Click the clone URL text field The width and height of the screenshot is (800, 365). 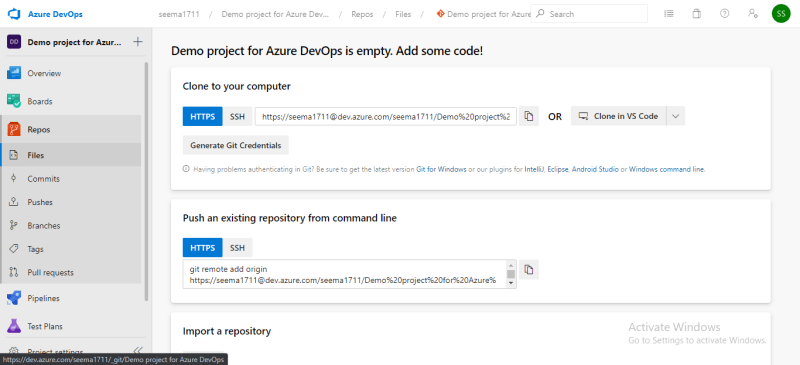(386, 116)
